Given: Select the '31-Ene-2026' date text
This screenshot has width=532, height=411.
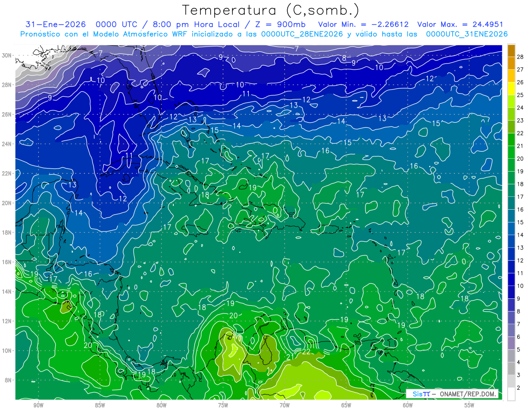Looking at the screenshot, I should (x=55, y=24).
